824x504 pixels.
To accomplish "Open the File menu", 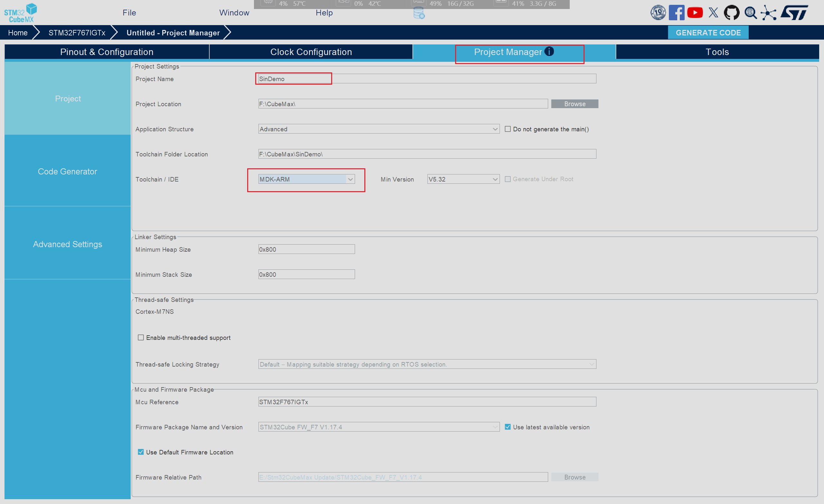I will 129,13.
